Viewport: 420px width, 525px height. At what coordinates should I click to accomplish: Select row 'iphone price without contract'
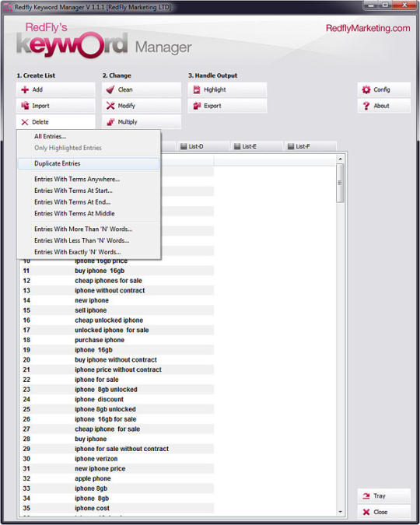(117, 369)
